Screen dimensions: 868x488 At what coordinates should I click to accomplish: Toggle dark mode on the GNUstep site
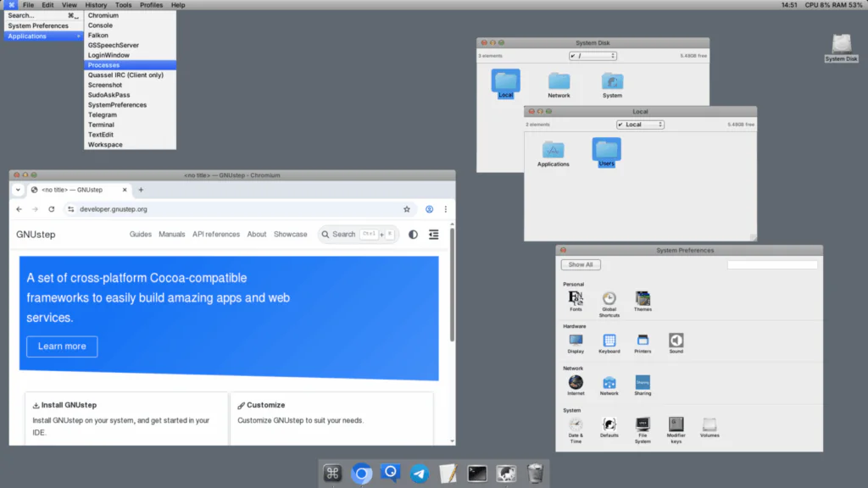click(x=413, y=235)
